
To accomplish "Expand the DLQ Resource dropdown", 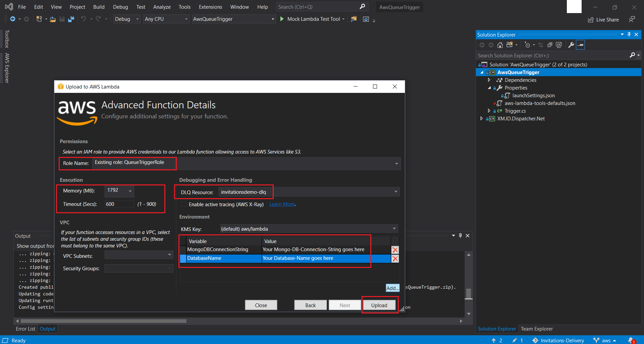I will [396, 192].
